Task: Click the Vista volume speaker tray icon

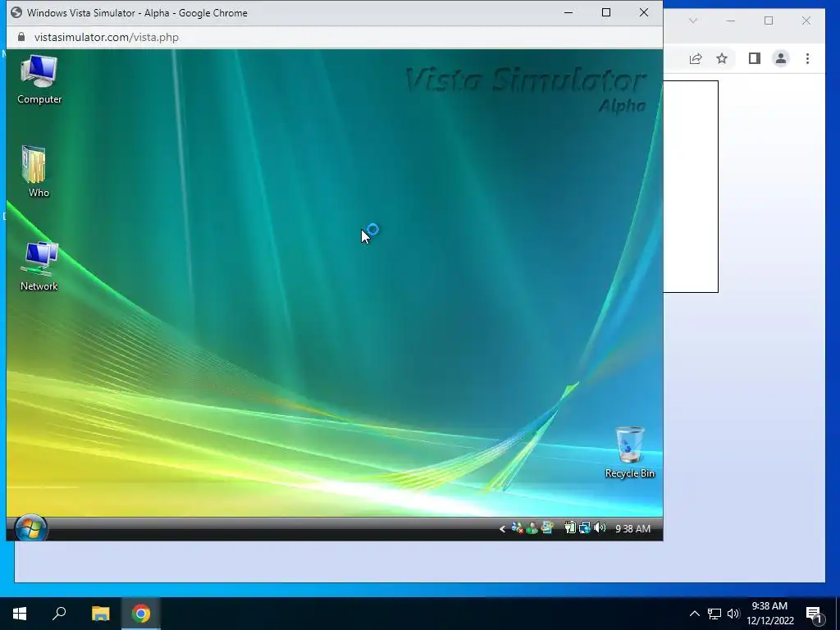Action: coord(600,527)
